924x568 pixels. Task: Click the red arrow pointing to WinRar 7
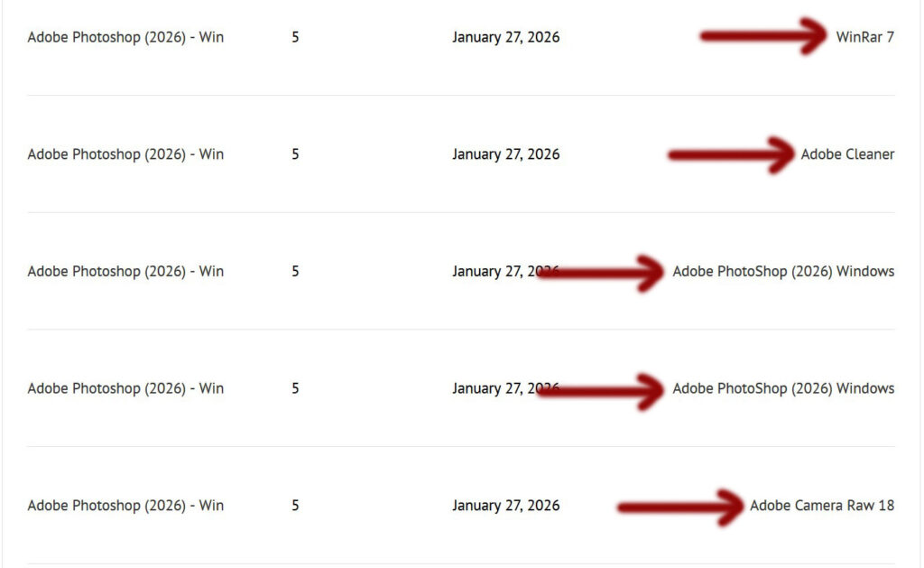click(763, 36)
